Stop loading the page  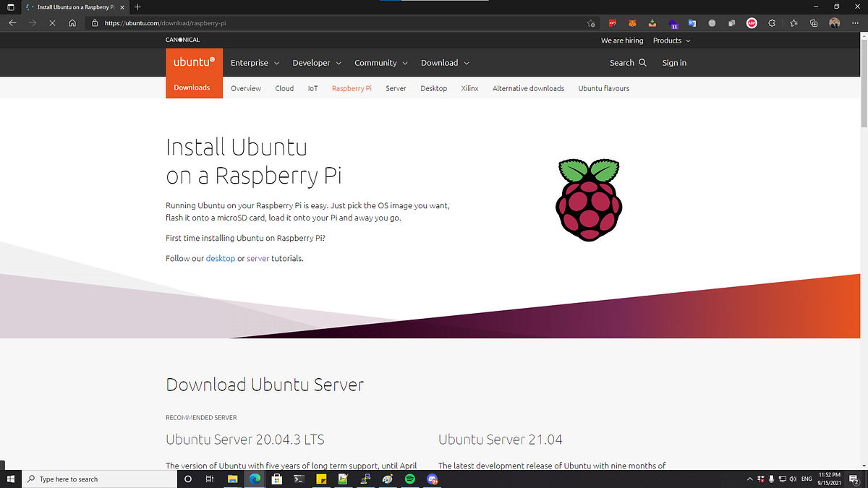coord(53,22)
